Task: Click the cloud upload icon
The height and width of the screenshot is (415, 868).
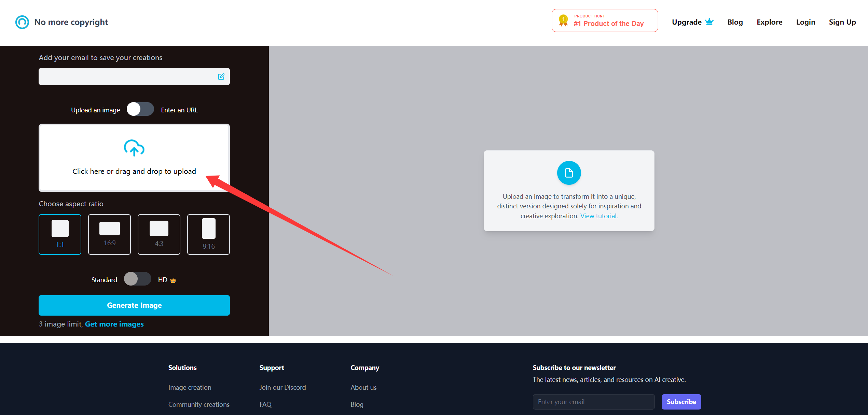Action: 134,148
